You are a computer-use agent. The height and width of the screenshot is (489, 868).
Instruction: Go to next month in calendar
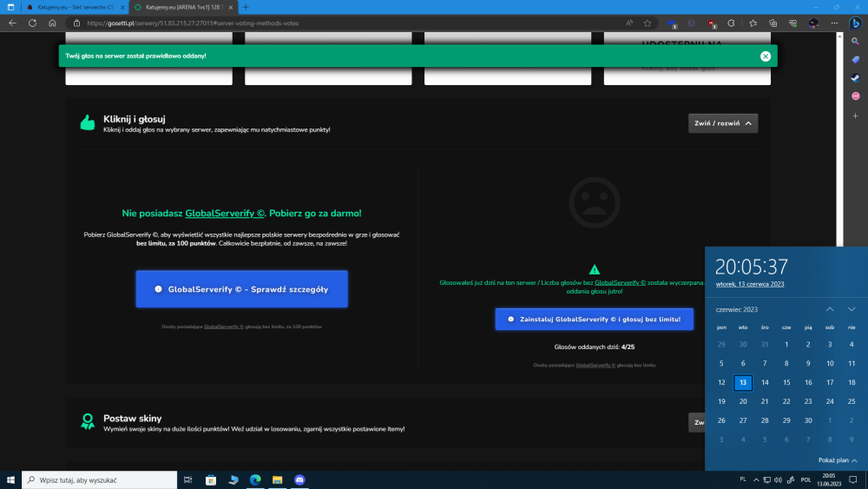click(x=852, y=309)
